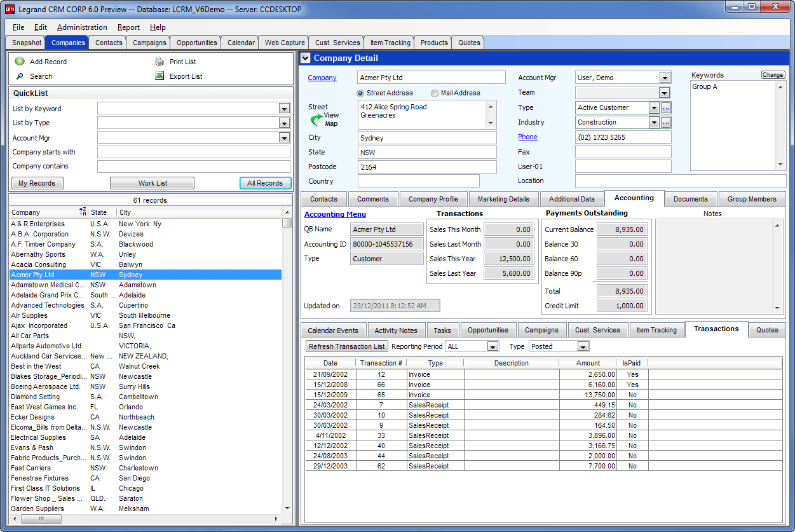Click the Legrand CRM title bar icon
Screen dimensions: 795x532
pyautogui.click(x=10, y=10)
